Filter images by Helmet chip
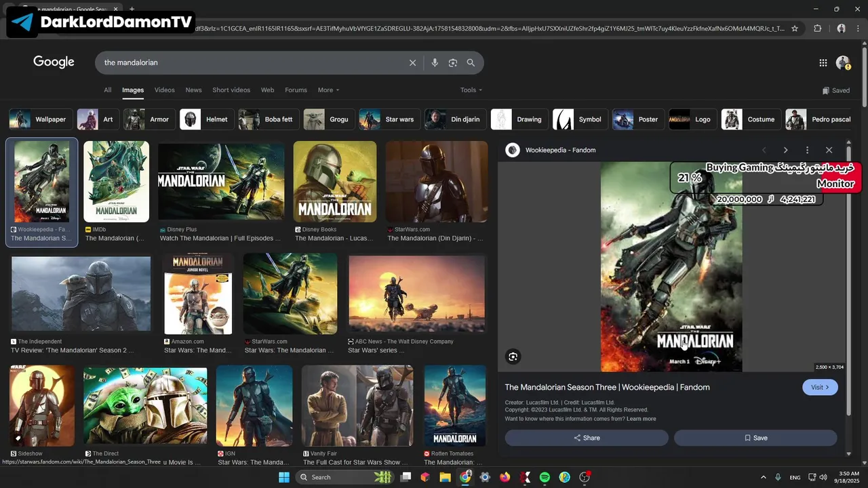This screenshot has width=868, height=488. (x=206, y=119)
